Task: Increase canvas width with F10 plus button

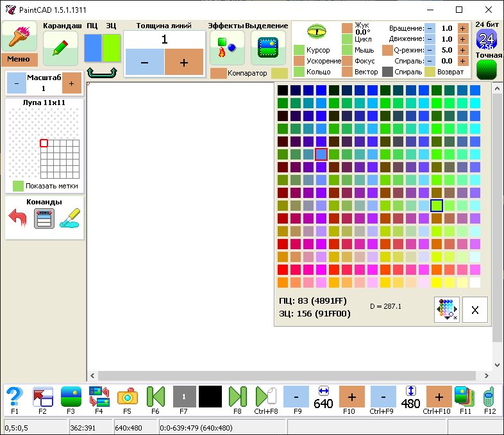Action: (x=351, y=396)
